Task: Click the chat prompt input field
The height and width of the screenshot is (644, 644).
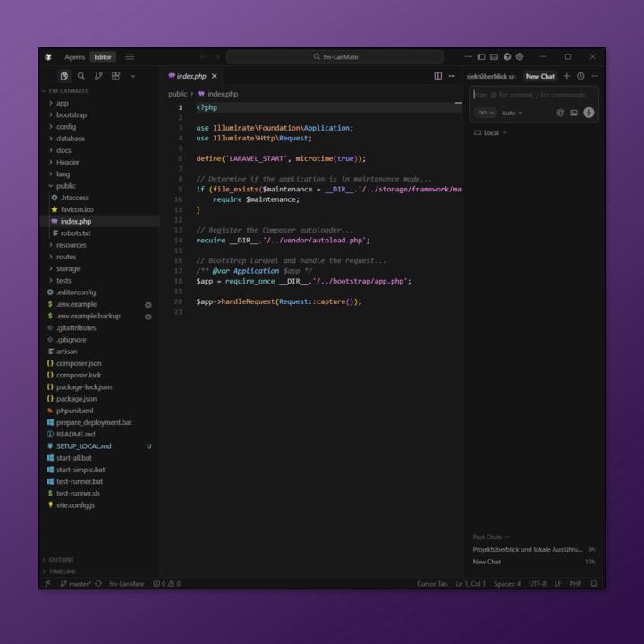Action: tap(533, 95)
